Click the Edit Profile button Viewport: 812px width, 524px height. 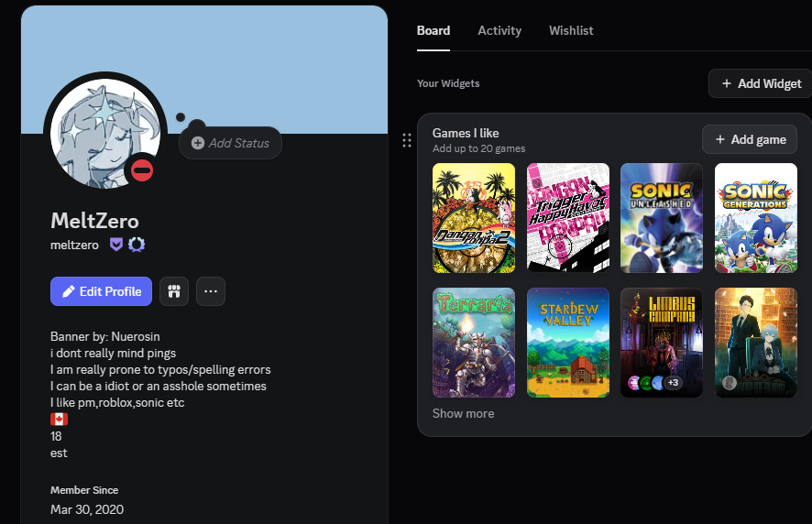pos(101,291)
